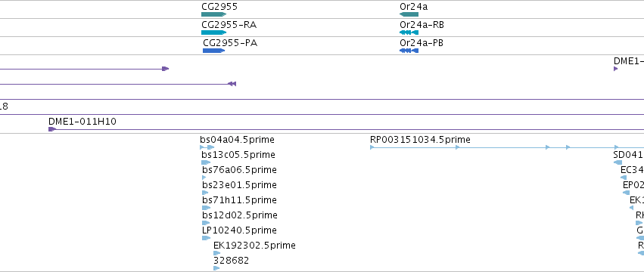Select the CG2955 gene arrow glyph
Screen dimensions: 644x272
213,14
